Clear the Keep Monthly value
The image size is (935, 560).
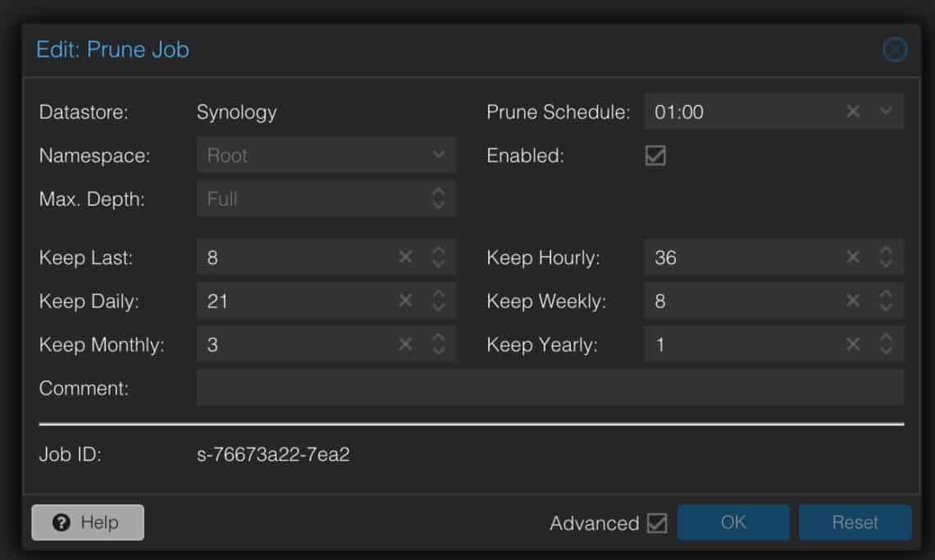click(x=405, y=344)
